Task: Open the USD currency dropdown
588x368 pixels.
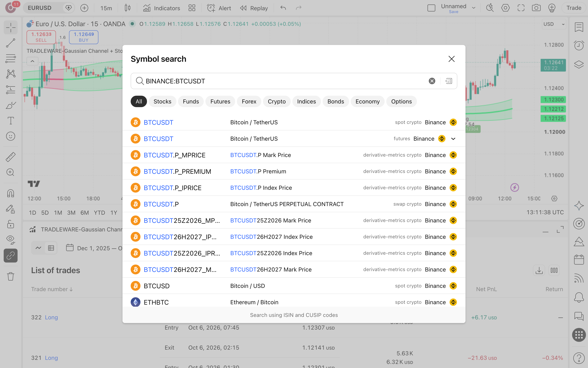Action: click(x=554, y=24)
